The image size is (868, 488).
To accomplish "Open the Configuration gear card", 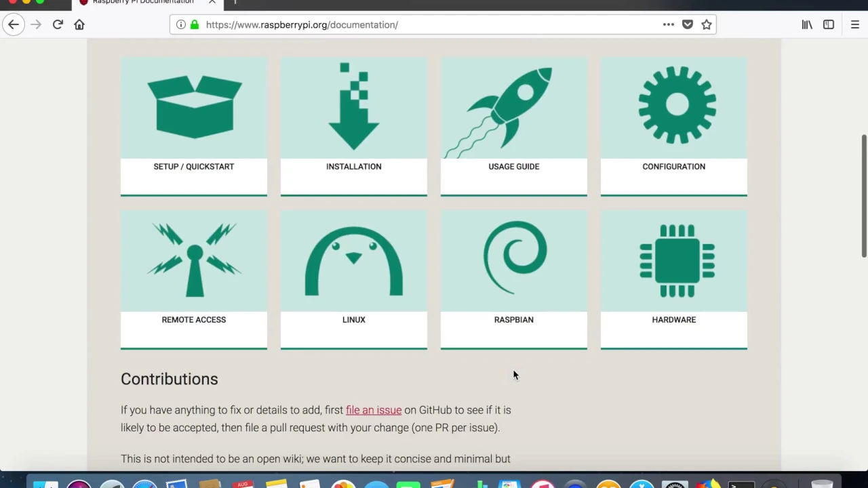I will [674, 127].
